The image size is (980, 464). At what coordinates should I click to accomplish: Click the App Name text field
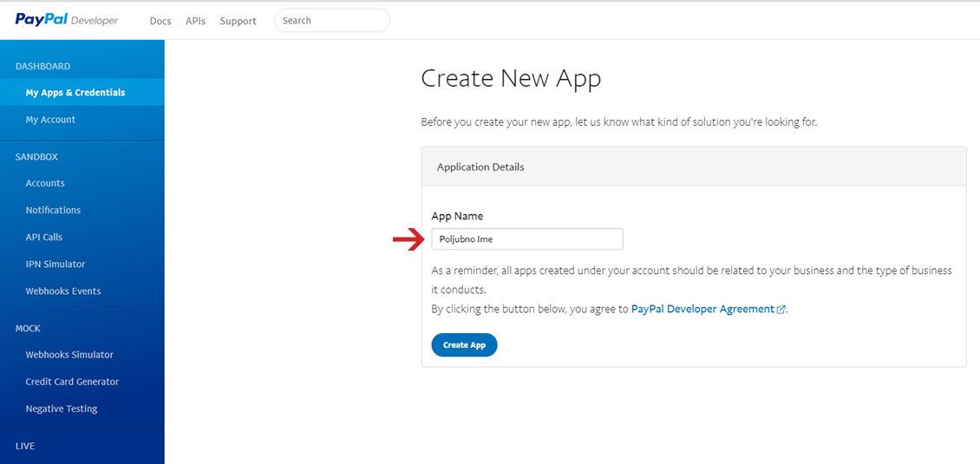(527, 239)
